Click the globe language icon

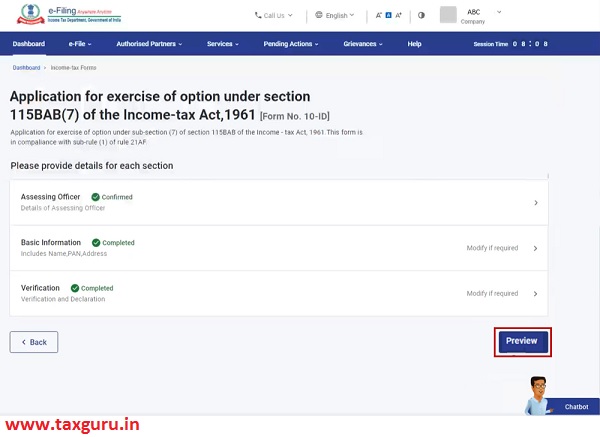click(319, 15)
